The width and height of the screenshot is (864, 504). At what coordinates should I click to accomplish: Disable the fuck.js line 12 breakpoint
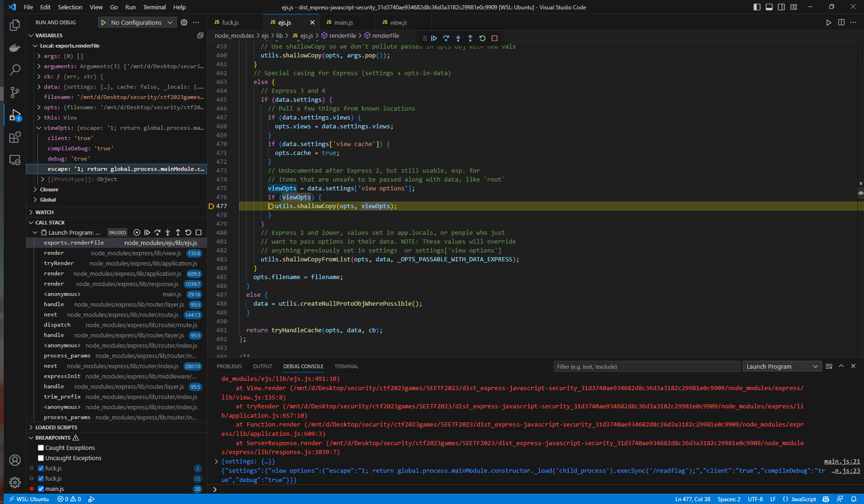pyautogui.click(x=41, y=478)
